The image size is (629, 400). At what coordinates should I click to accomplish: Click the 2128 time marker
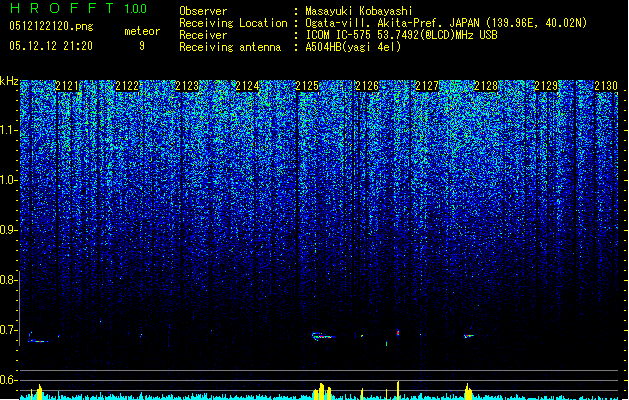coord(486,86)
